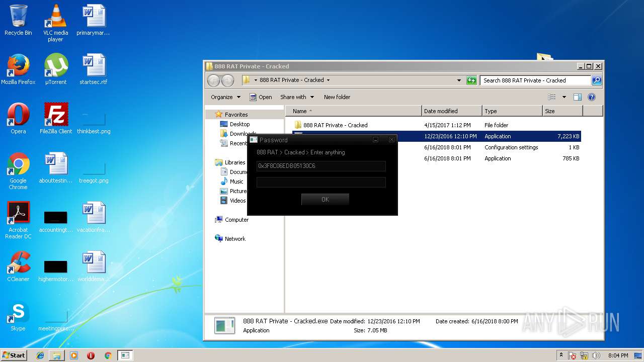The height and width of the screenshot is (362, 644).
Task: Click the empty password input field
Action: (x=321, y=182)
